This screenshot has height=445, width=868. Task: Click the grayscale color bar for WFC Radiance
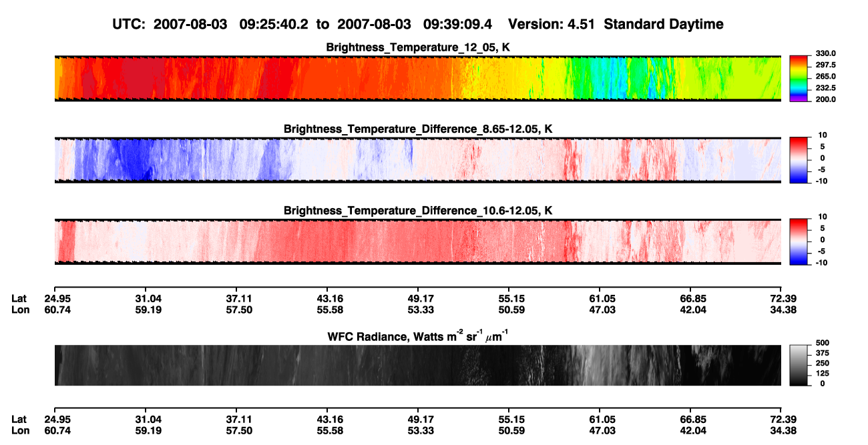pos(799,366)
